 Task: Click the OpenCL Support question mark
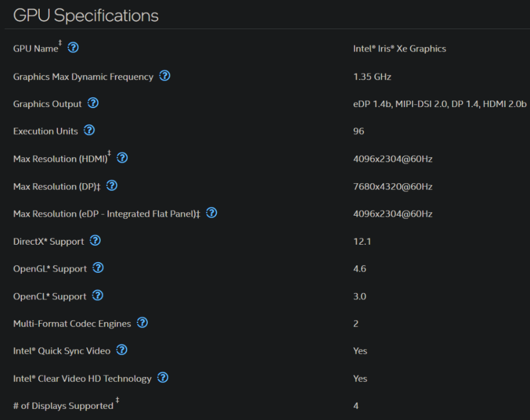tap(97, 296)
